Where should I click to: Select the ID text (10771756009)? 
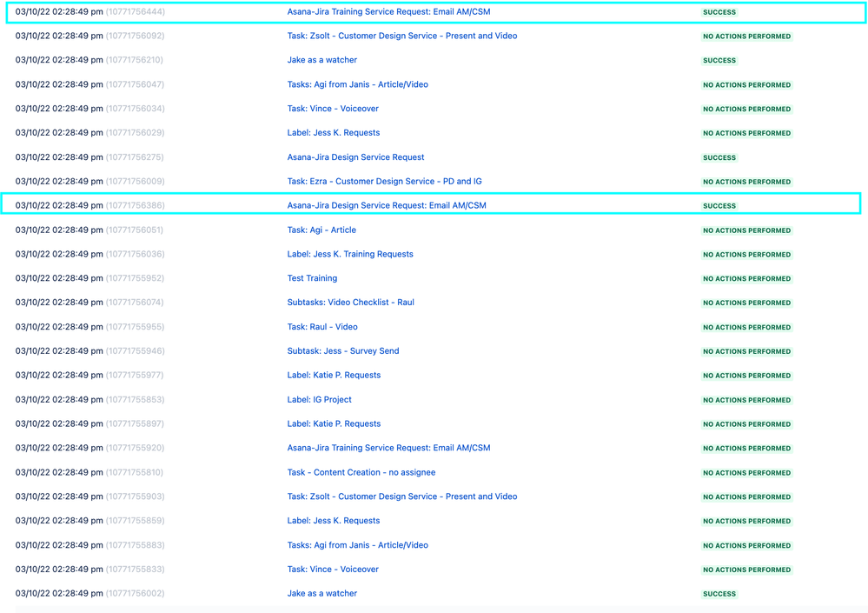(x=135, y=181)
